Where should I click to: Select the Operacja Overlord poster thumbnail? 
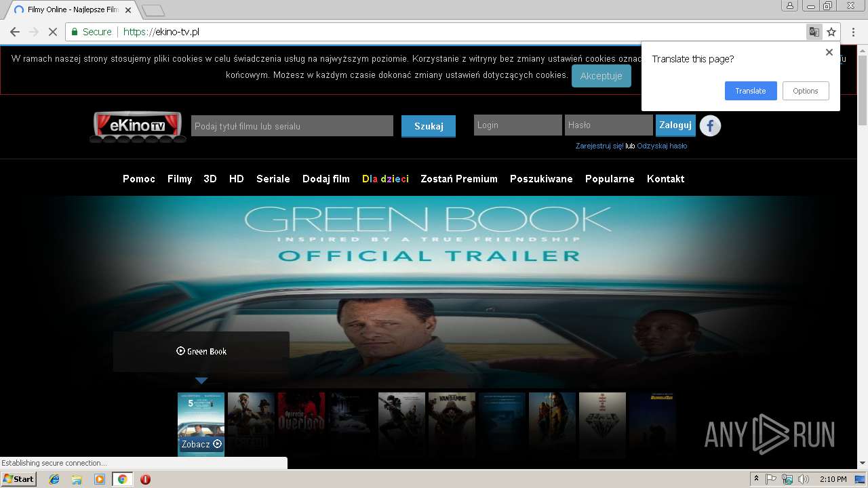[x=301, y=425]
